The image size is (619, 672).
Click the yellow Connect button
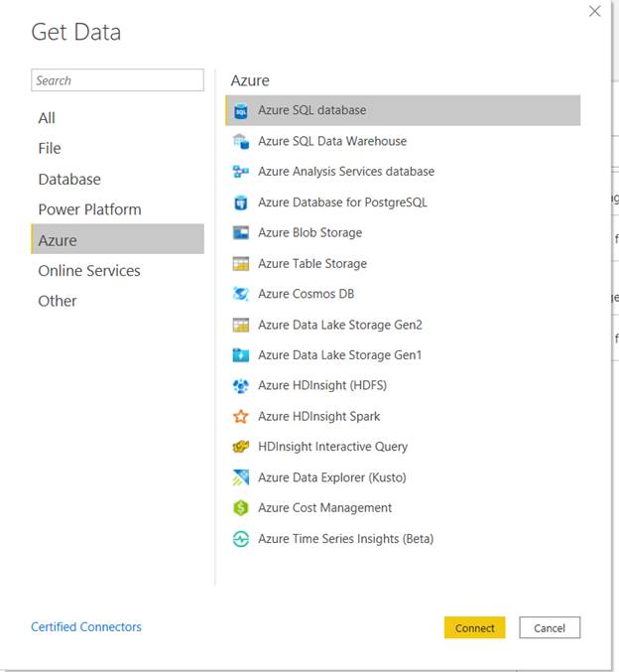point(474,628)
